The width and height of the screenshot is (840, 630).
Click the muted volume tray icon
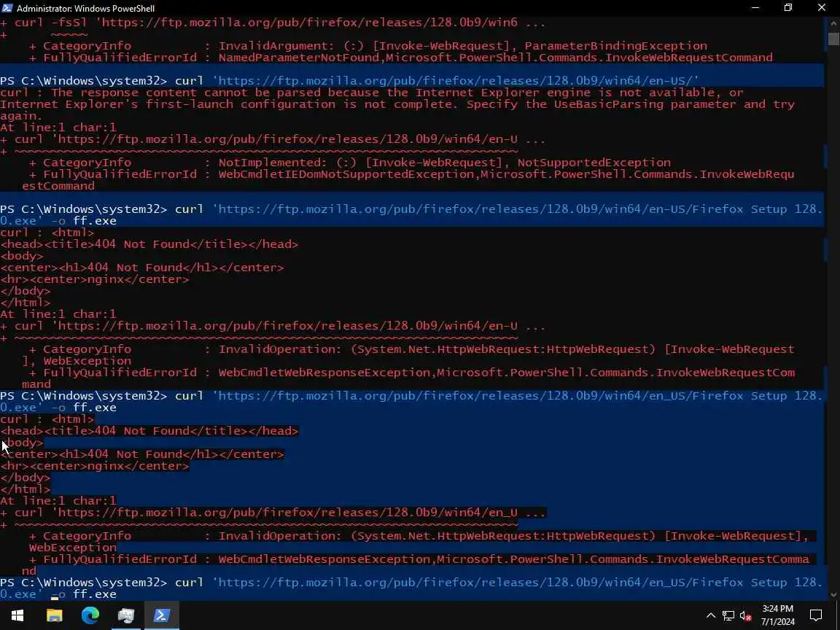pyautogui.click(x=745, y=615)
